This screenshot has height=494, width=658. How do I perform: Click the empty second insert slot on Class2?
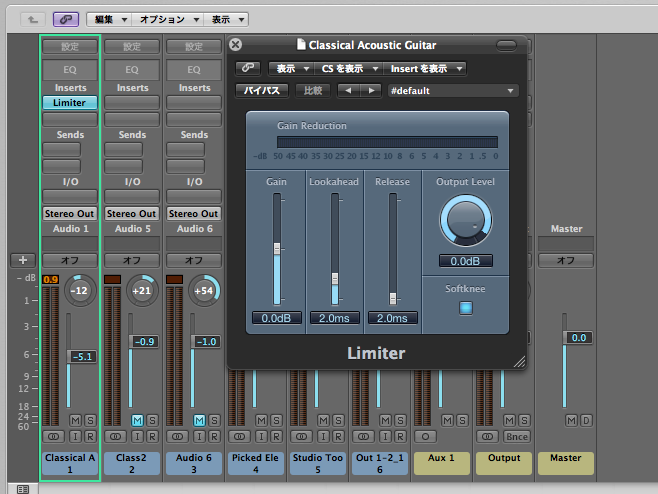tap(132, 120)
